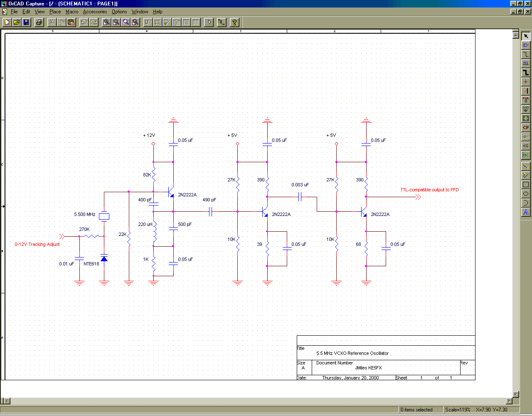
Task: Open the View menu
Action: pos(39,12)
